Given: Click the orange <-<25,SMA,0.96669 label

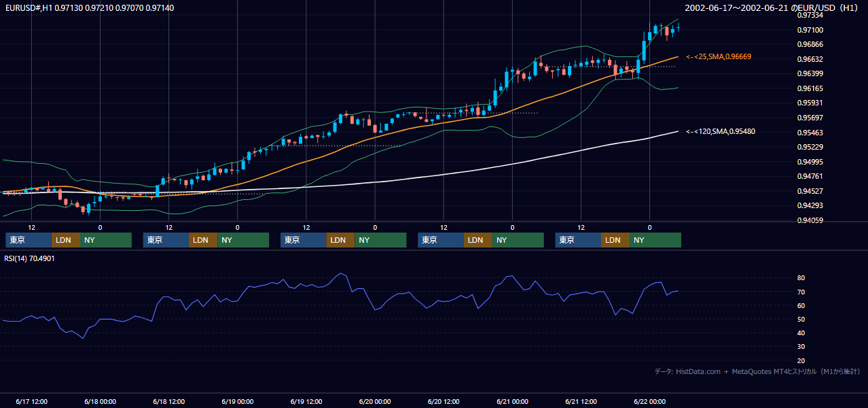Looking at the screenshot, I should [x=719, y=56].
